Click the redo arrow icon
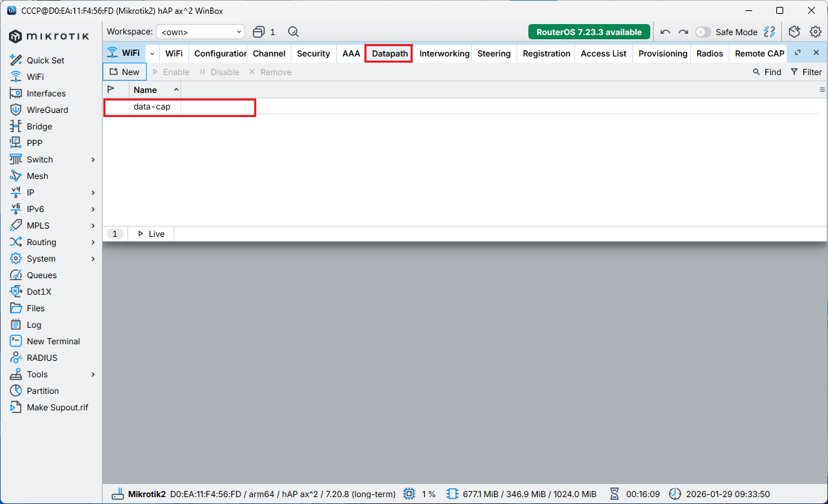Viewport: 828px width, 504px height. coord(683,32)
